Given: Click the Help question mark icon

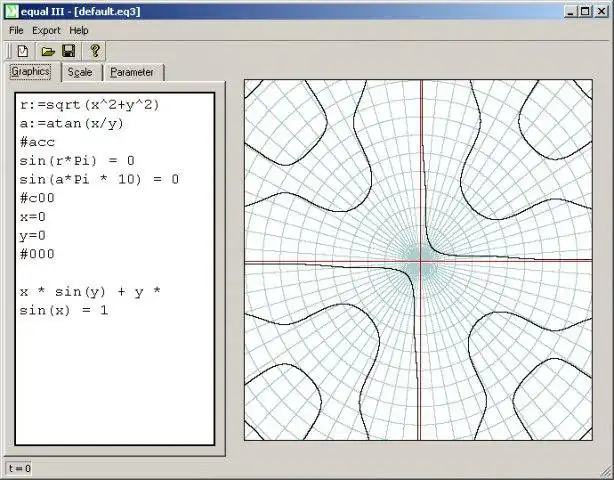Looking at the screenshot, I should coord(94,51).
